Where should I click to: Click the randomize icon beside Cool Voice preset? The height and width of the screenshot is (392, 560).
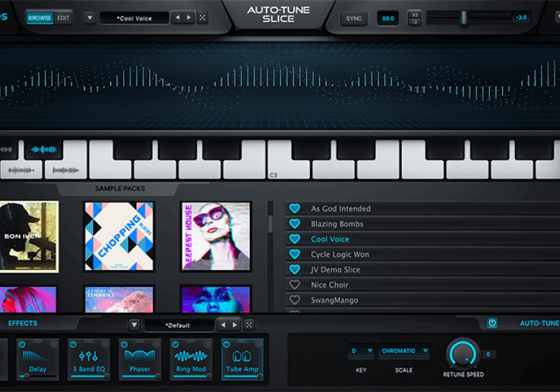(202, 17)
